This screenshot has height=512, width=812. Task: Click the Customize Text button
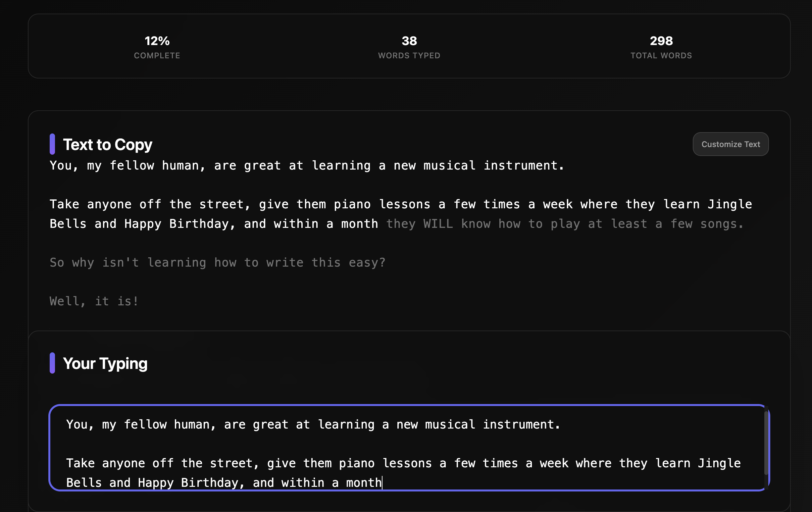coord(731,144)
